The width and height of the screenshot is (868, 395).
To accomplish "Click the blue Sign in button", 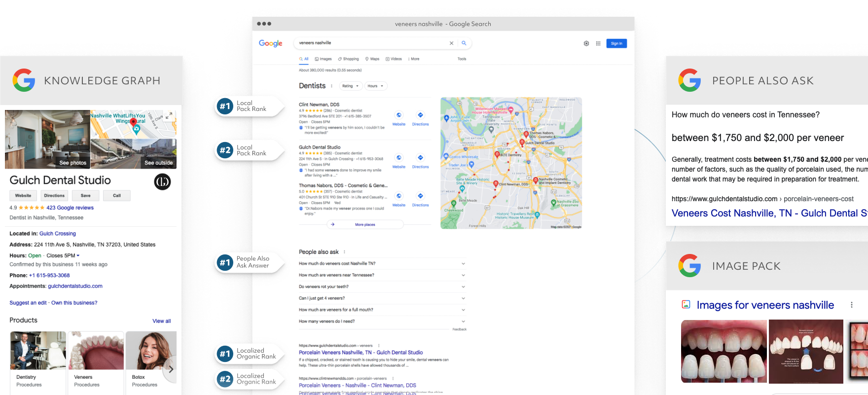I will [616, 43].
